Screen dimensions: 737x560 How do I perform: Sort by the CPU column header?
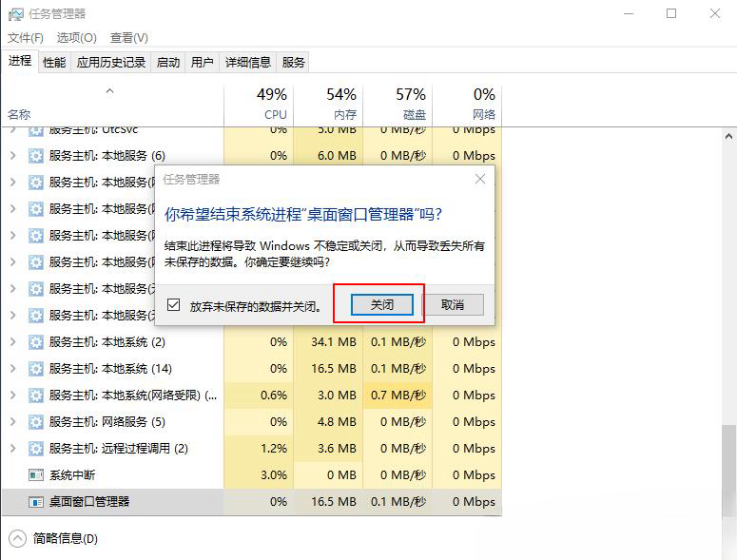click(259, 106)
